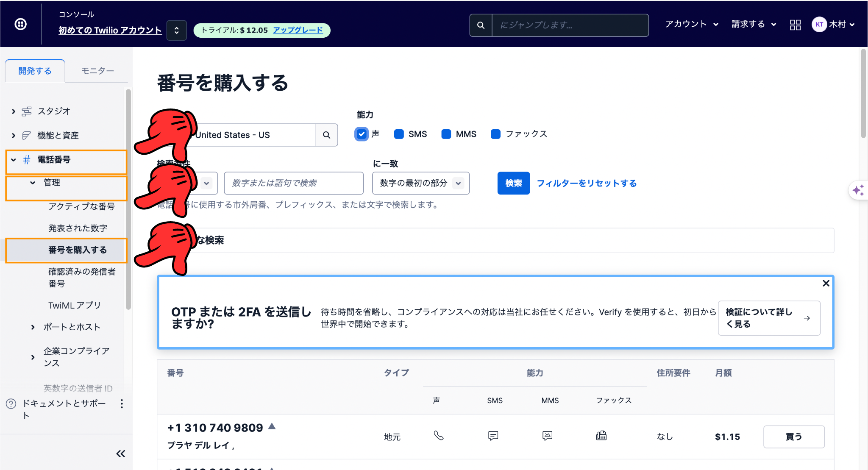The width and height of the screenshot is (868, 470).
Task: Open the products grid icon
Action: (x=795, y=25)
